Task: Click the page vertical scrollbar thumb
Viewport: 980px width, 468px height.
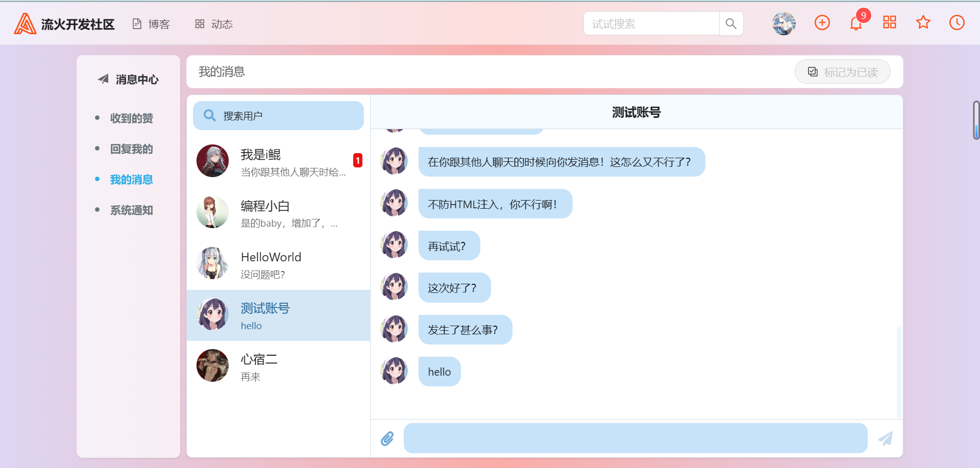Action: click(x=976, y=120)
